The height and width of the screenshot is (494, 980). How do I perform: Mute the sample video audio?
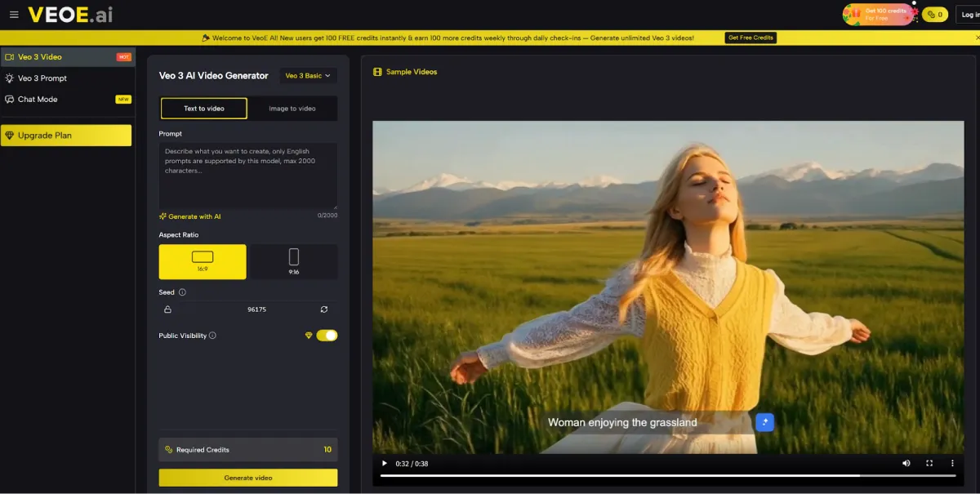coord(906,463)
